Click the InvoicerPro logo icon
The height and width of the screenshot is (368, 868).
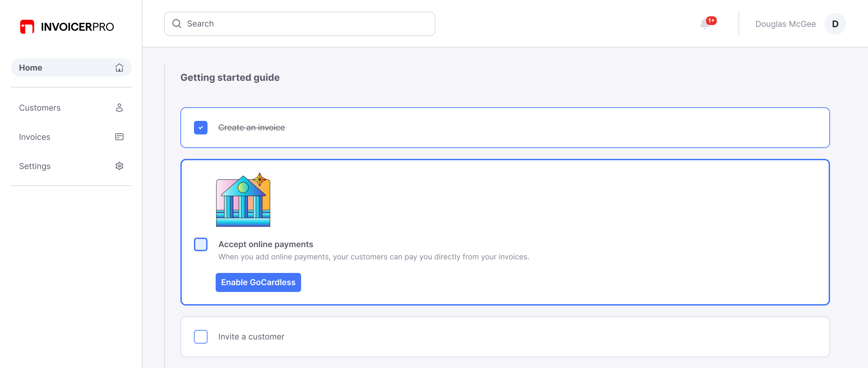[x=27, y=27]
